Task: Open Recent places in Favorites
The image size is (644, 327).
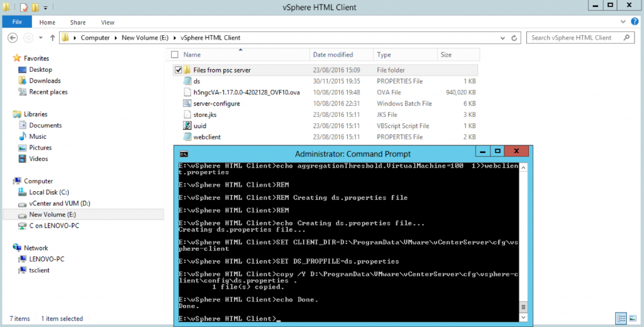Action: pos(48,92)
